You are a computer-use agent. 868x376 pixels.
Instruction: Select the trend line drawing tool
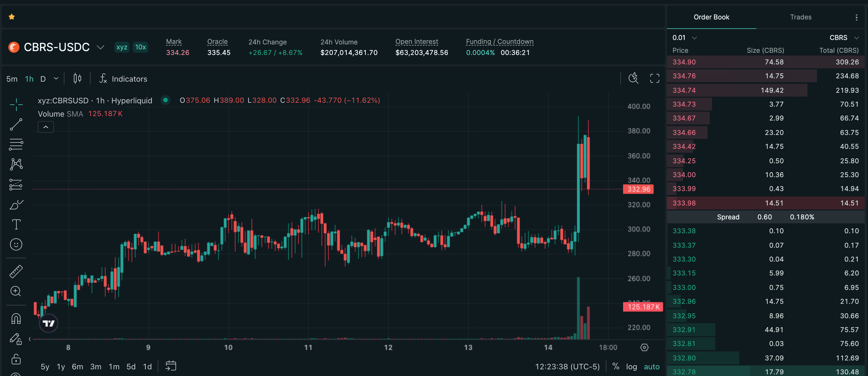click(16, 124)
